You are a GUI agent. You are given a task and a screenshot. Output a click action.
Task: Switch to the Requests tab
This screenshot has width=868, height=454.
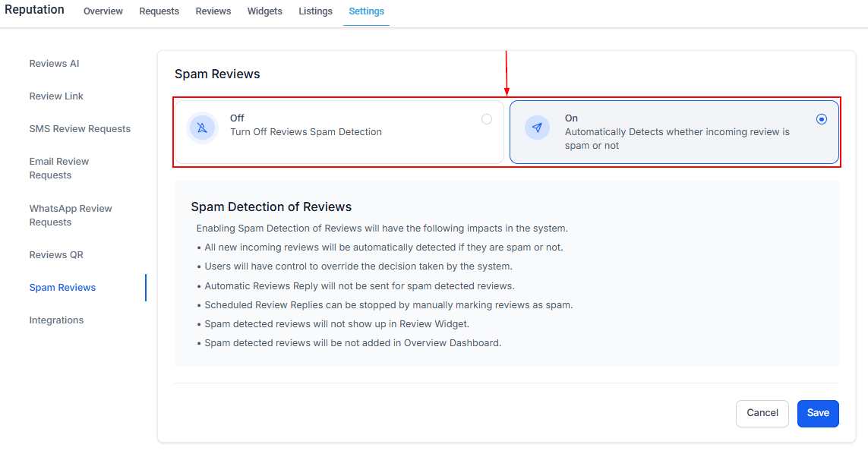[x=159, y=11]
